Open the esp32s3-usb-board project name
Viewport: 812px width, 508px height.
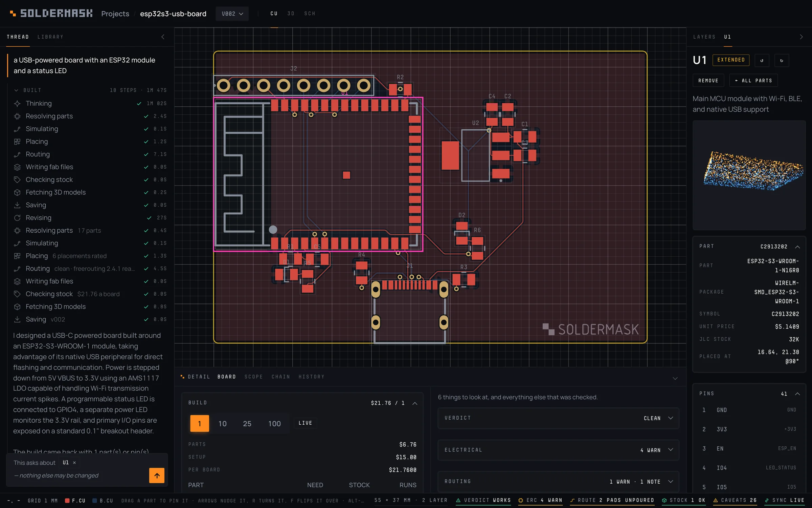173,14
